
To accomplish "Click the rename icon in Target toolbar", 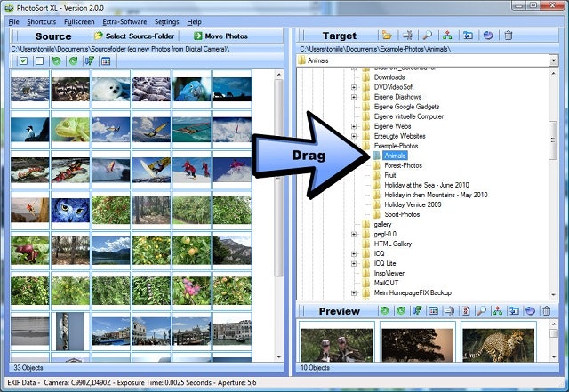I will tap(407, 36).
